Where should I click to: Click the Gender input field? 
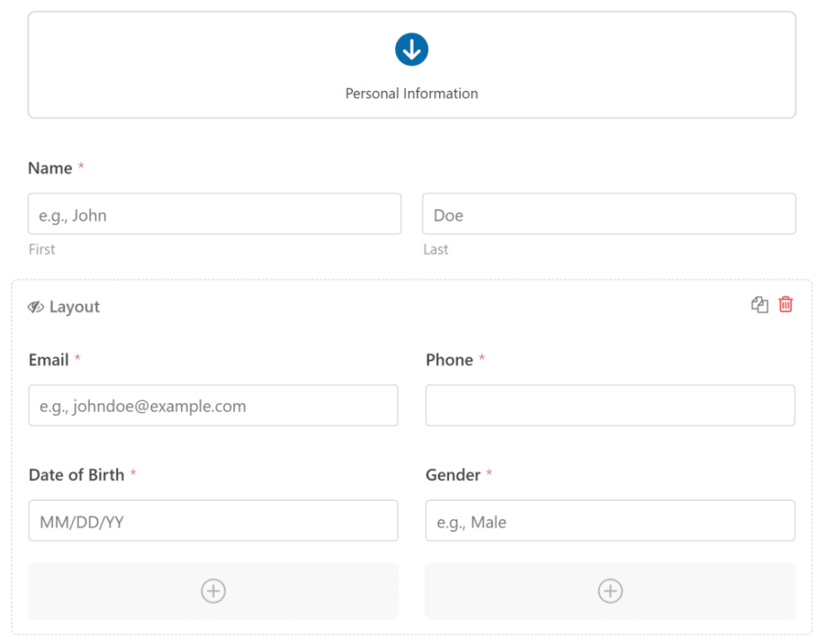tap(610, 522)
